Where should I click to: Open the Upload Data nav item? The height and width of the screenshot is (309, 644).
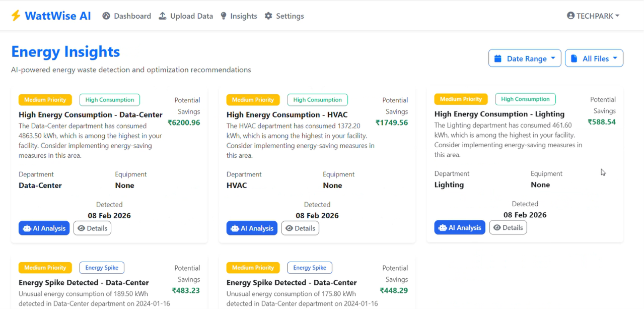(186, 16)
